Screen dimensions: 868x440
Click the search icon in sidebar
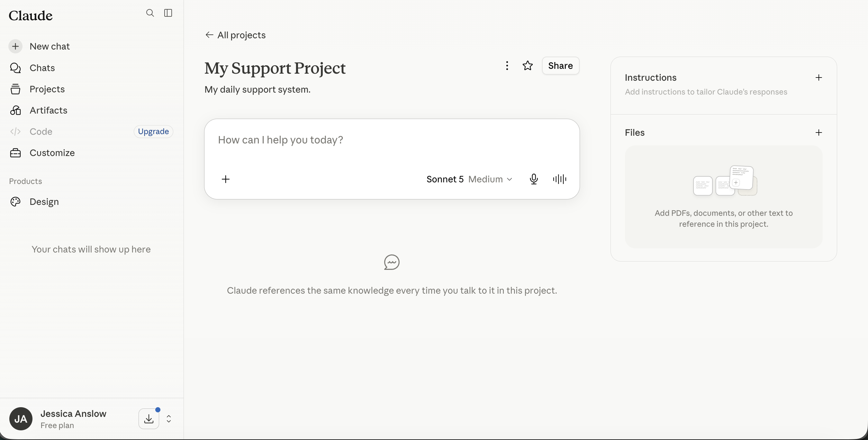[x=150, y=13]
